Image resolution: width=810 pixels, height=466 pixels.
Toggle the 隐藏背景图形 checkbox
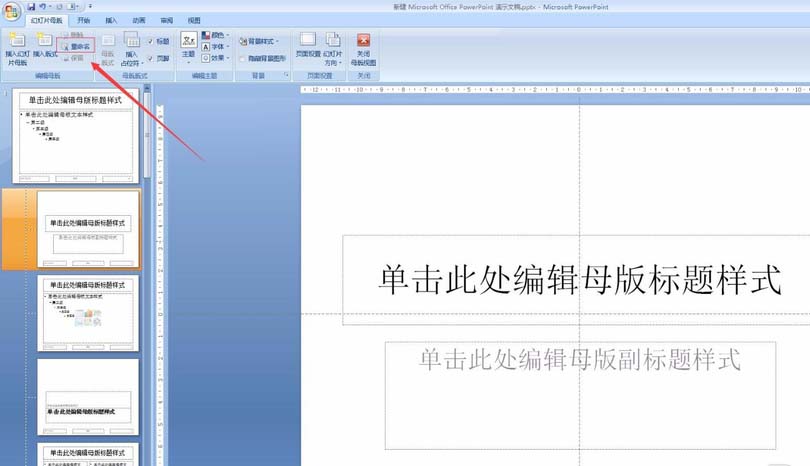pos(242,58)
